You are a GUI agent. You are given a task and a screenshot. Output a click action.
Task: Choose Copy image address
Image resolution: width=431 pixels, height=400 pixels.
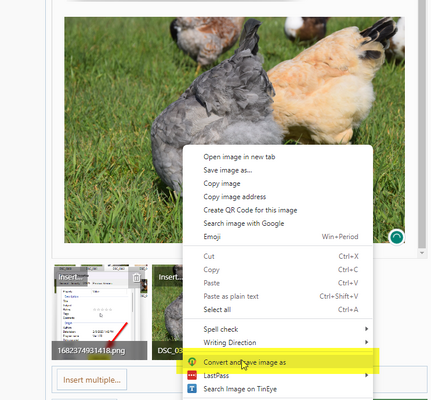click(235, 197)
